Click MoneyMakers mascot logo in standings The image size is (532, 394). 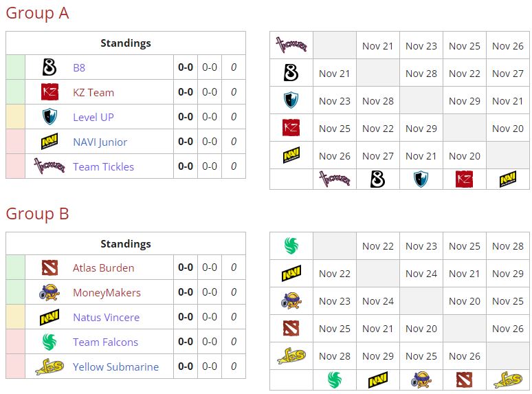[x=49, y=292]
